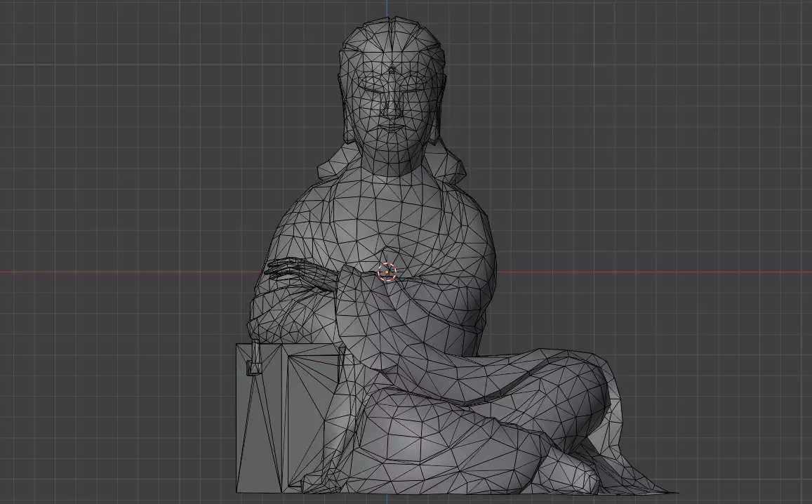
Task: Click the 3D cursor at the statue's chest
Action: click(x=387, y=272)
